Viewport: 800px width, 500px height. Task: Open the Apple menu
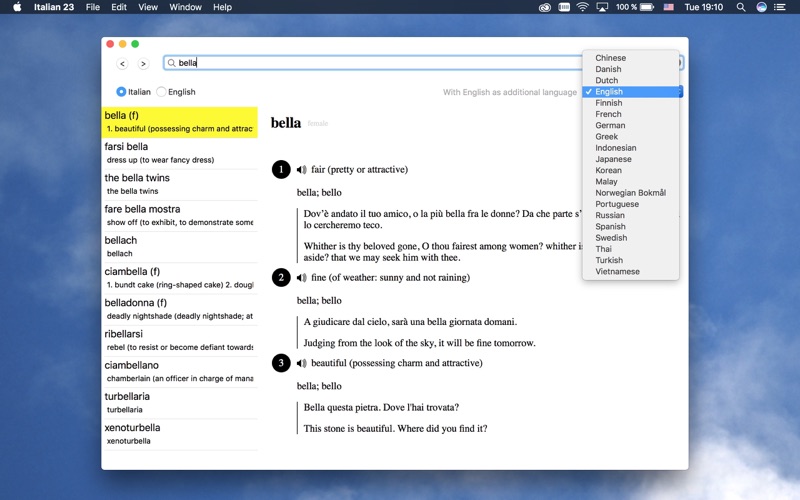point(17,7)
